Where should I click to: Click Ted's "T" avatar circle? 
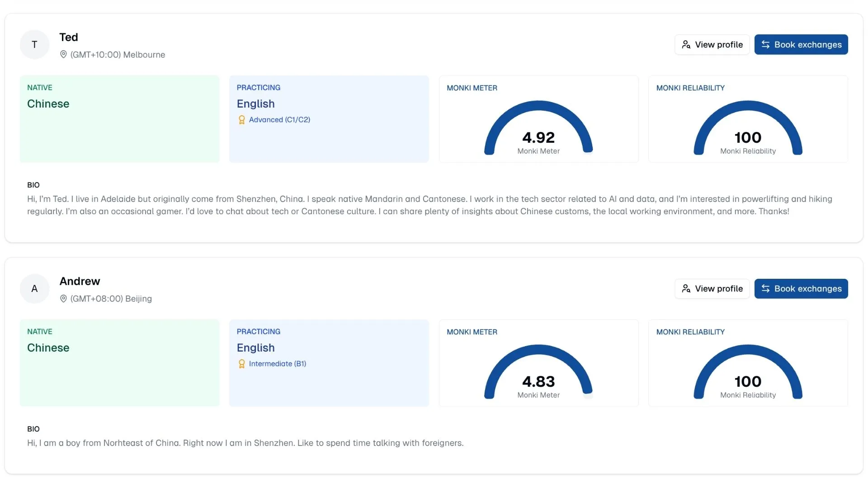34,45
